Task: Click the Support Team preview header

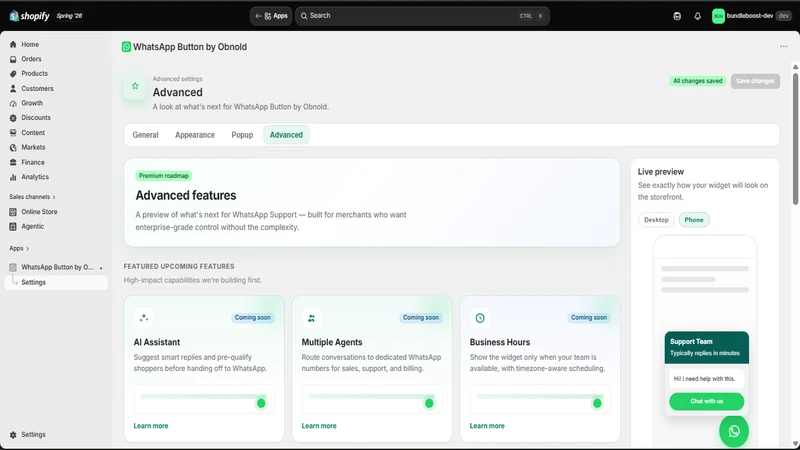Action: (x=707, y=347)
